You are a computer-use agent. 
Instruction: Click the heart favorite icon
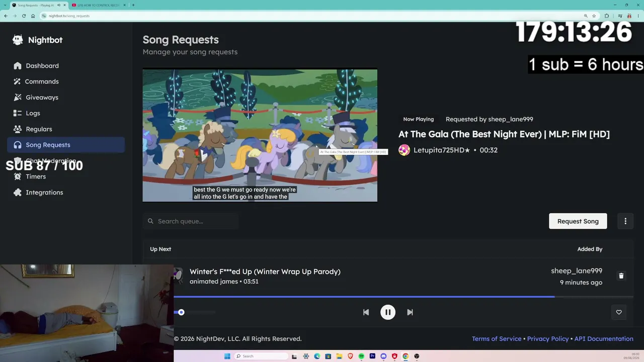(x=619, y=312)
